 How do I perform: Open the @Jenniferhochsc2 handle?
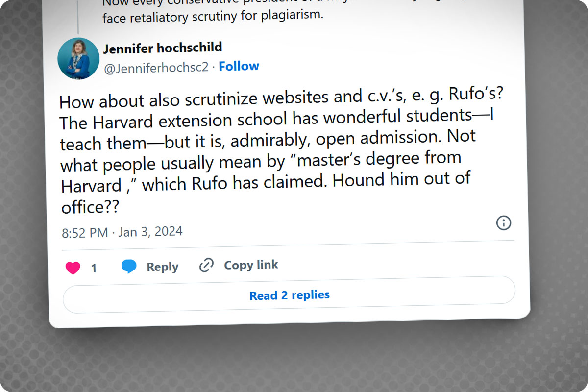pyautogui.click(x=156, y=67)
